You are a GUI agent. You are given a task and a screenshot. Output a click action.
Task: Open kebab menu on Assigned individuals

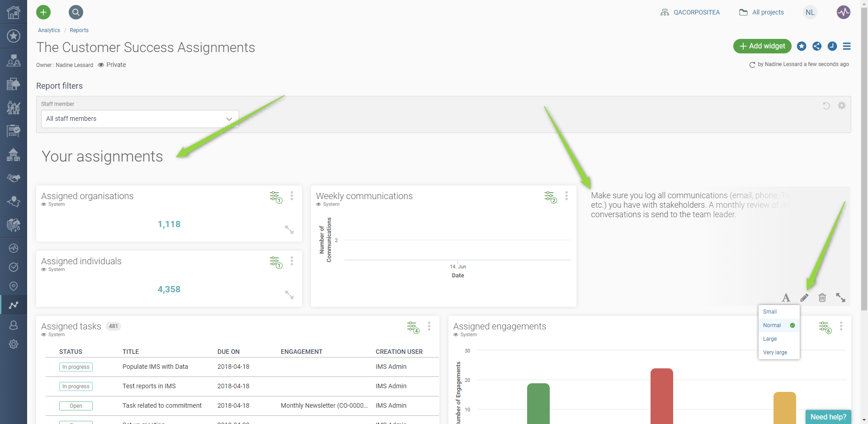pyautogui.click(x=292, y=261)
